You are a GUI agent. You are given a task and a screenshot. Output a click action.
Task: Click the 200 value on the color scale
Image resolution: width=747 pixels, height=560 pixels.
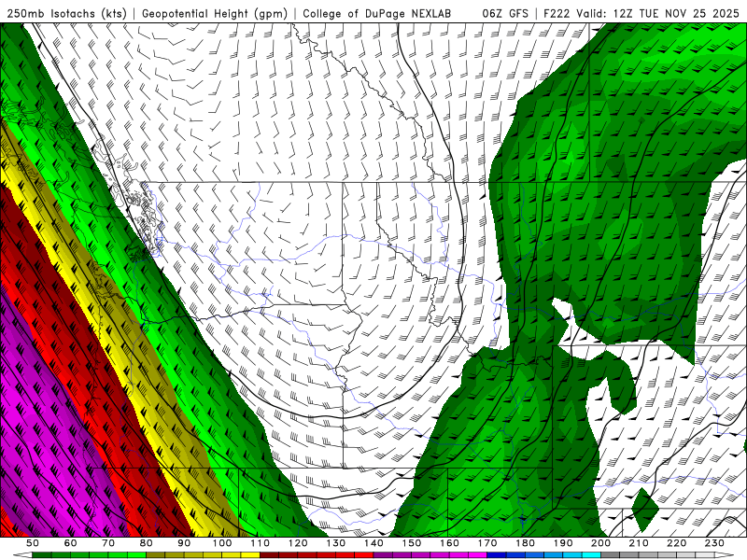[600, 543]
